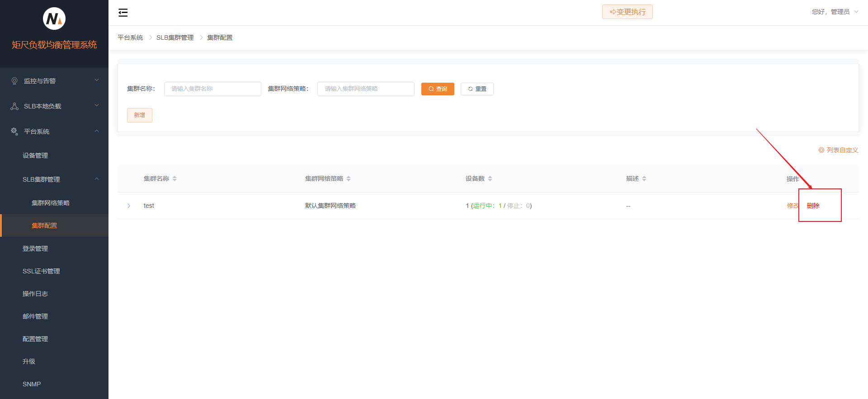The image size is (868, 399).
Task: Open the 管理员 user dropdown
Action: [835, 12]
